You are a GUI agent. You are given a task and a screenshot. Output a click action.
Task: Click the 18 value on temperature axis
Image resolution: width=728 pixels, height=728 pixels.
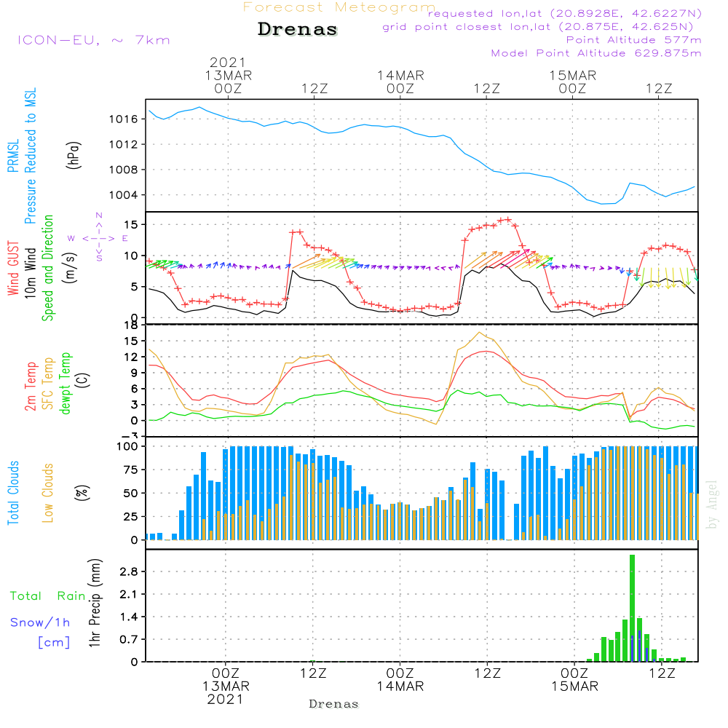(132, 325)
